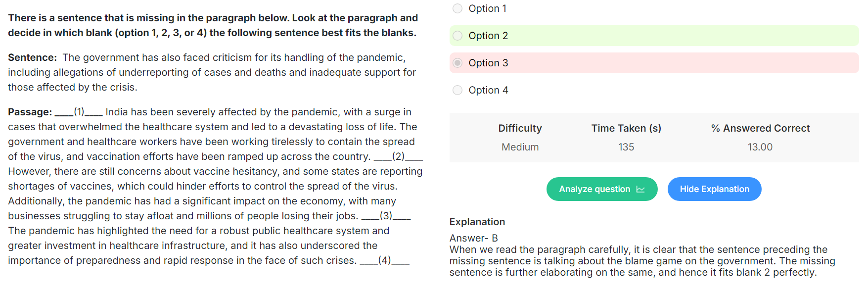The image size is (868, 294).
Task: Click the Explanation heading
Action: pos(477,222)
